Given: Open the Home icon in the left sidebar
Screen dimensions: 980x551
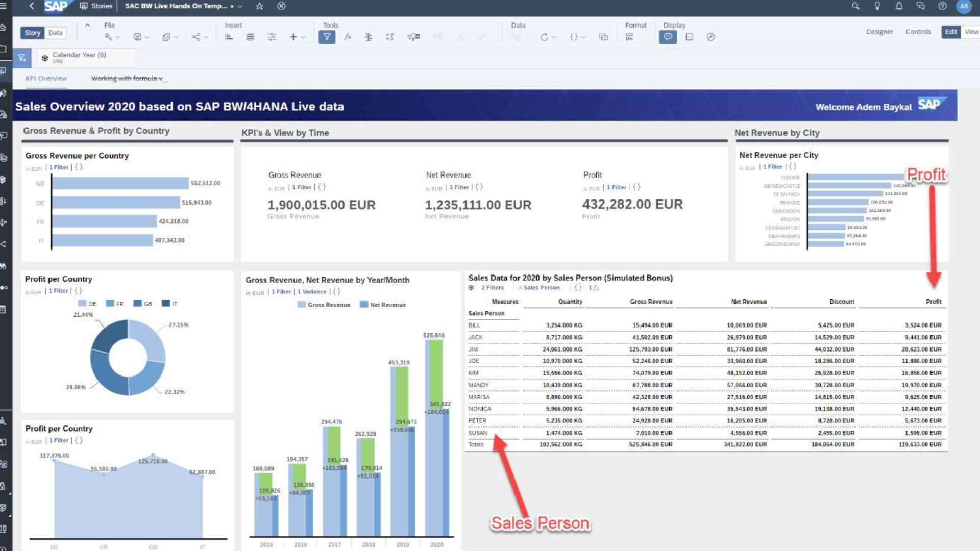Looking at the screenshot, I should click(3, 28).
